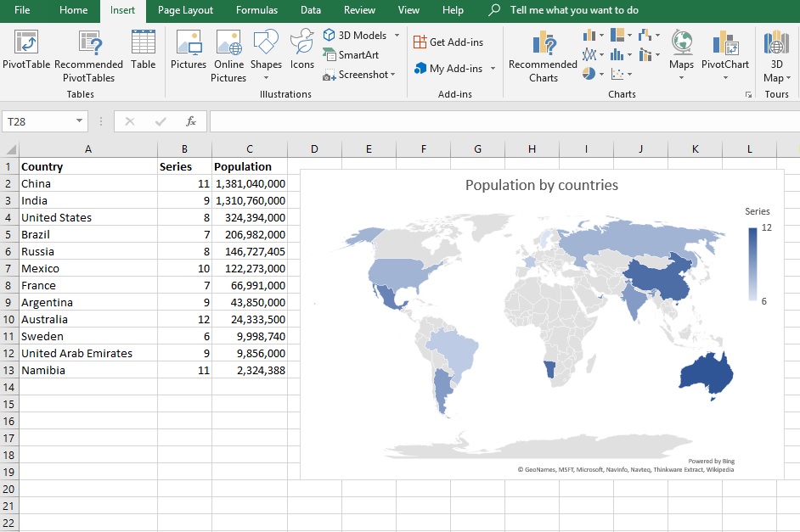The image size is (800, 532).
Task: Insert a Table from the ribbon
Action: click(144, 44)
